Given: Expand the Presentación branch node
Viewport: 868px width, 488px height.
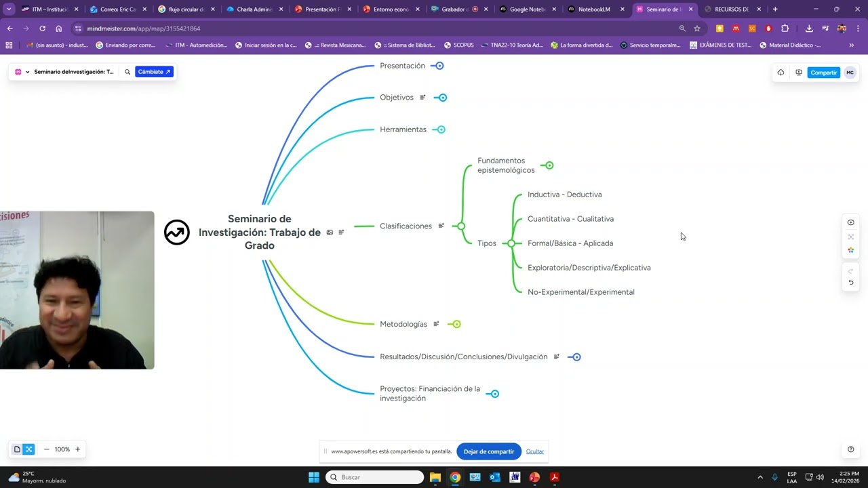Looking at the screenshot, I should tap(439, 66).
